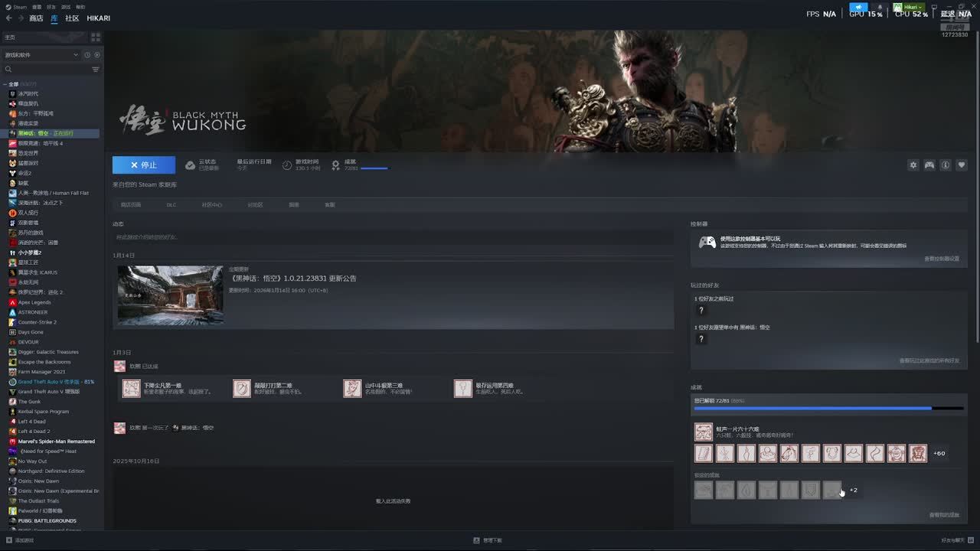
Task: Open game settings gear icon
Action: 913,165
